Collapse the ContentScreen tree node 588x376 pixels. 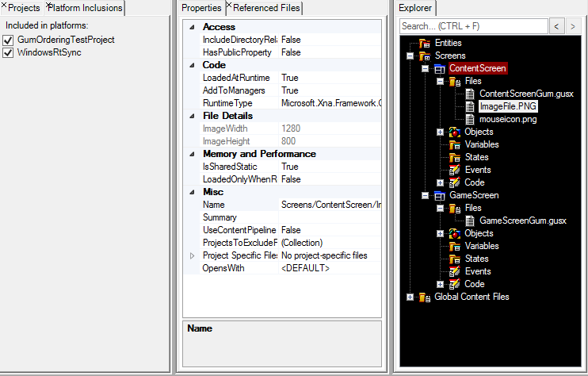[x=426, y=68]
